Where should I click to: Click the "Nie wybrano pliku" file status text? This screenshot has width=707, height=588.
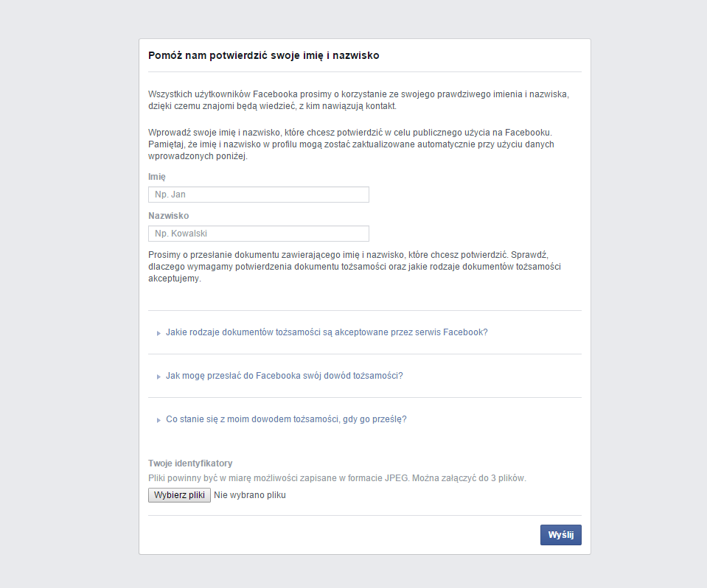249,495
